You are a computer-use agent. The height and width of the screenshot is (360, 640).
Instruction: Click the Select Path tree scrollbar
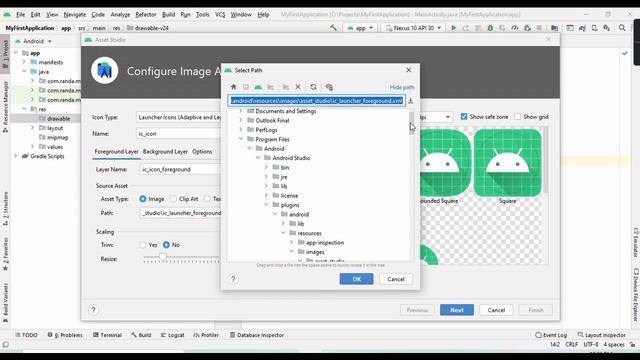(411, 122)
